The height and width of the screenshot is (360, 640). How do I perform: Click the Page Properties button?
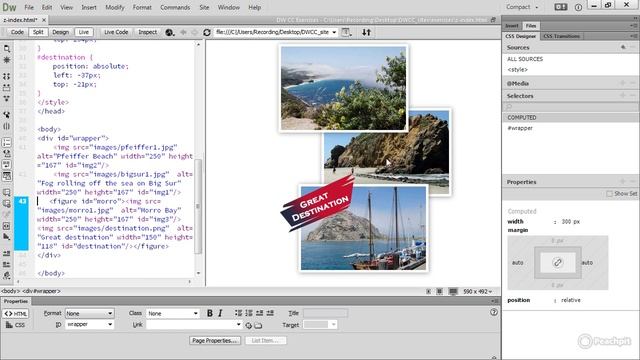tap(215, 340)
